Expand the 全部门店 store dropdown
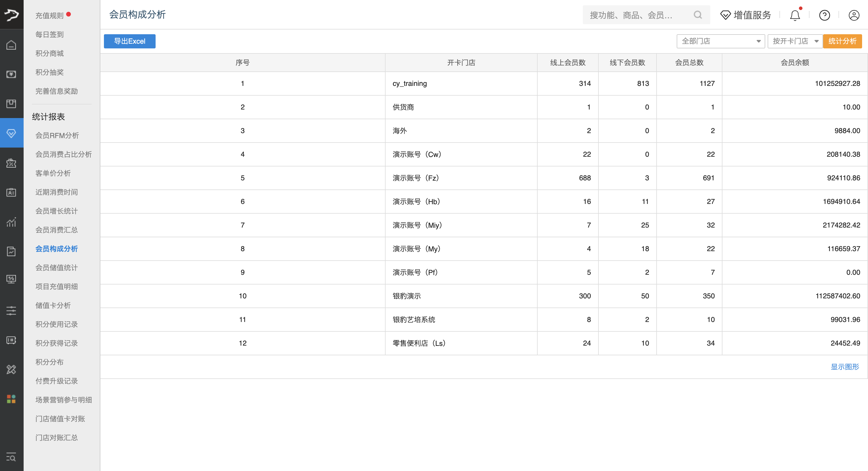 [720, 41]
